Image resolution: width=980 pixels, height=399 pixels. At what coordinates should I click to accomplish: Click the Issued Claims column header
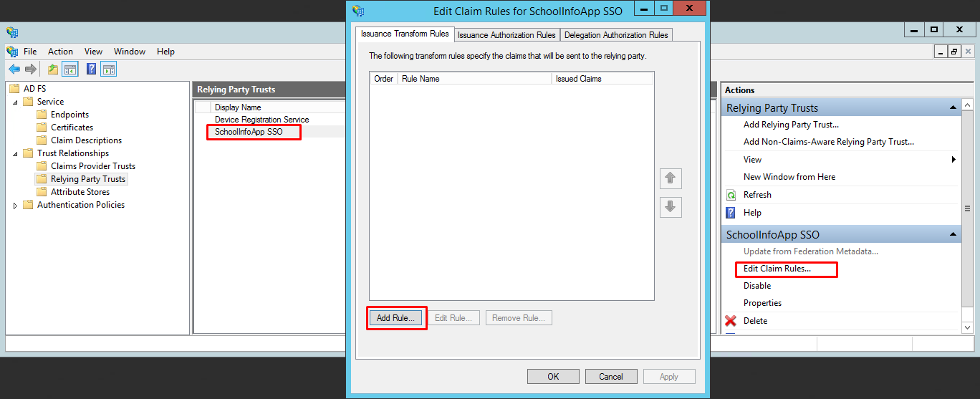click(602, 79)
